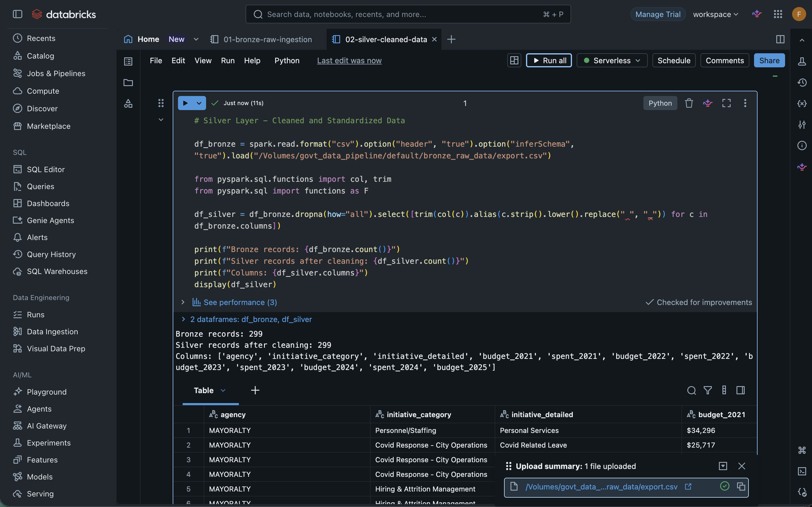
Task: Open the View menu
Action: 203,60
